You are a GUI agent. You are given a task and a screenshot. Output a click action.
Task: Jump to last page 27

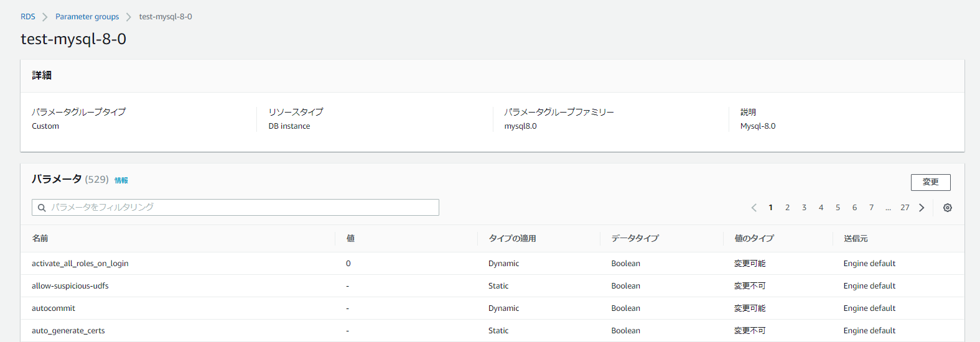click(905, 208)
